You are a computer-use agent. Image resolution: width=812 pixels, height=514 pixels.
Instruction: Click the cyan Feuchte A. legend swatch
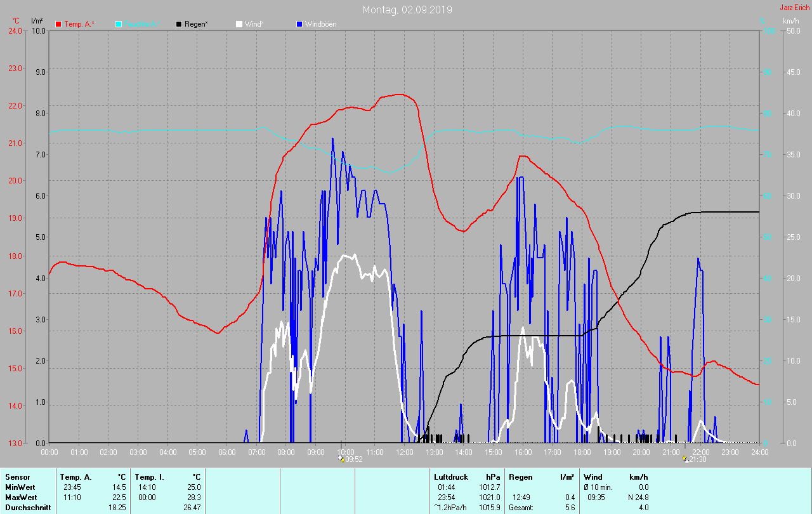tap(119, 24)
